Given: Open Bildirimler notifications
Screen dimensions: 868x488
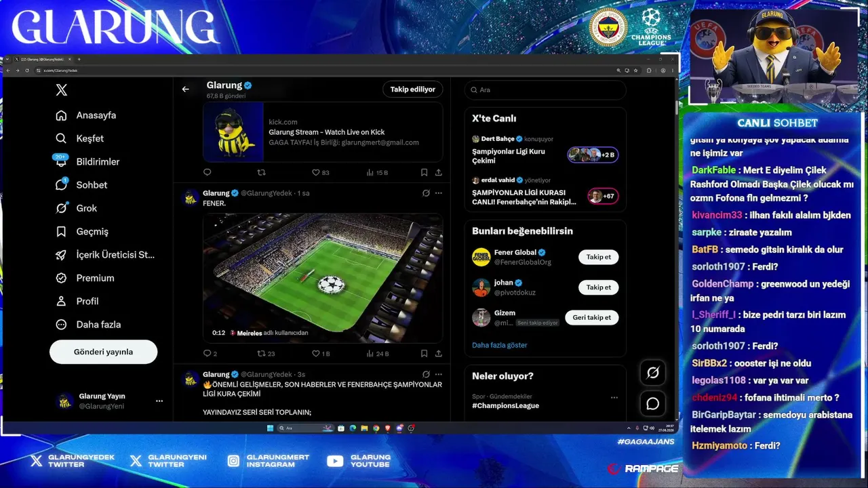Looking at the screenshot, I should pos(87,161).
